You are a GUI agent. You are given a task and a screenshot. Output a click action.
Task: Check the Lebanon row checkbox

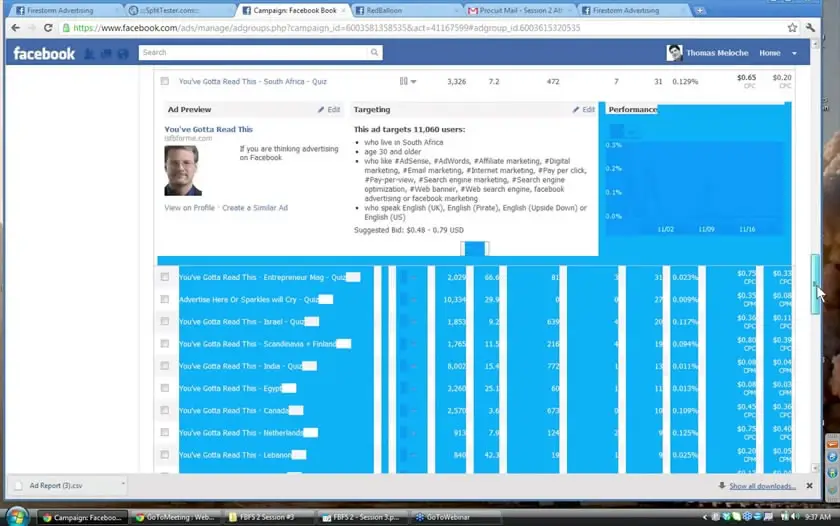(x=164, y=455)
